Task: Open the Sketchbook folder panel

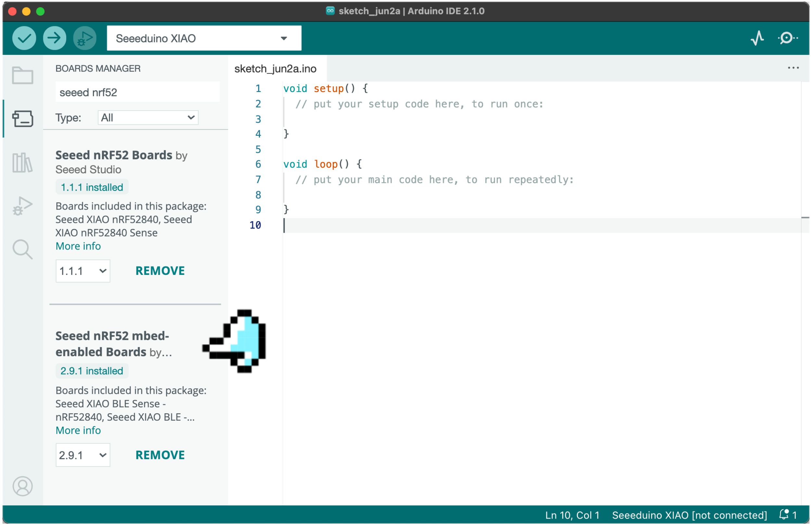Action: [x=22, y=75]
